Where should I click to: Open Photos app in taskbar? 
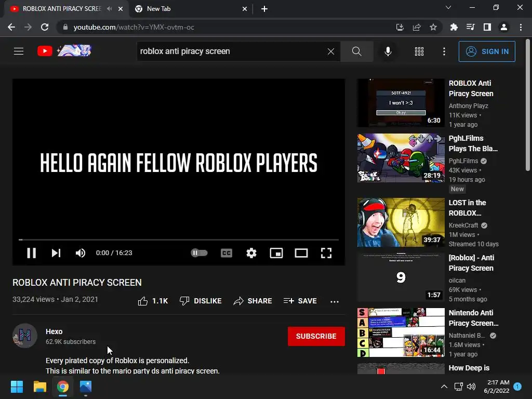point(86,387)
